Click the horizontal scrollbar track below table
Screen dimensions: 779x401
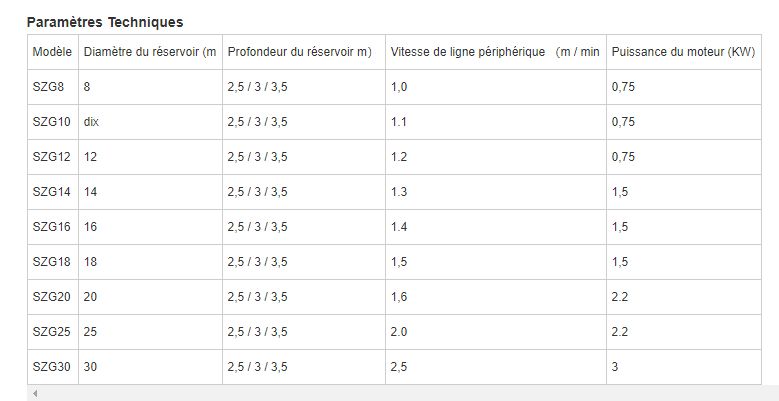coord(400,394)
